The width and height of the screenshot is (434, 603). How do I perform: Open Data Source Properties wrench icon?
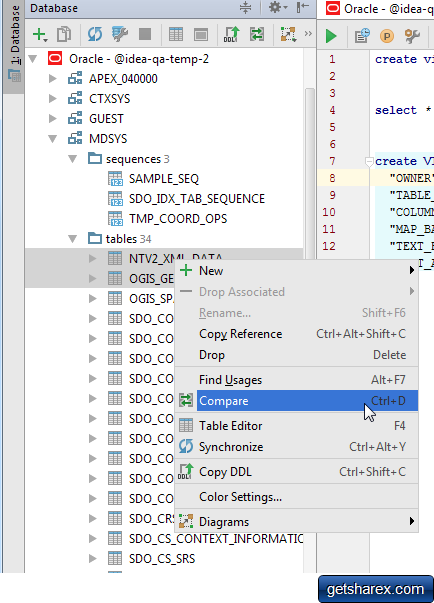(120, 35)
